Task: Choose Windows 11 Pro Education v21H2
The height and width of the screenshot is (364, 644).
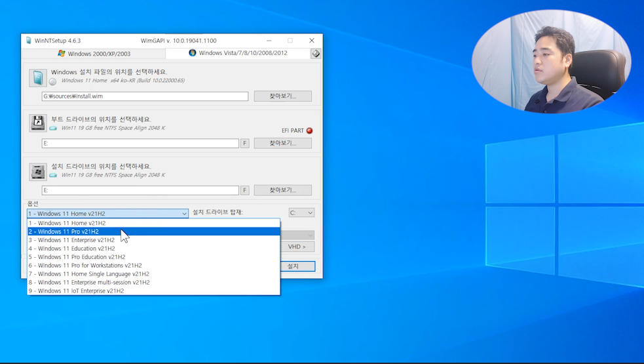Action: click(153, 256)
